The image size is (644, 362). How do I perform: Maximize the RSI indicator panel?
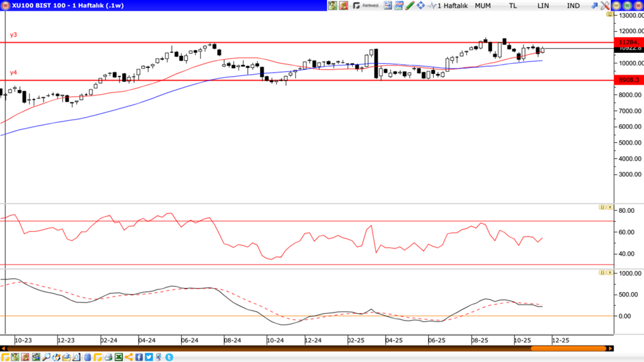602,207
